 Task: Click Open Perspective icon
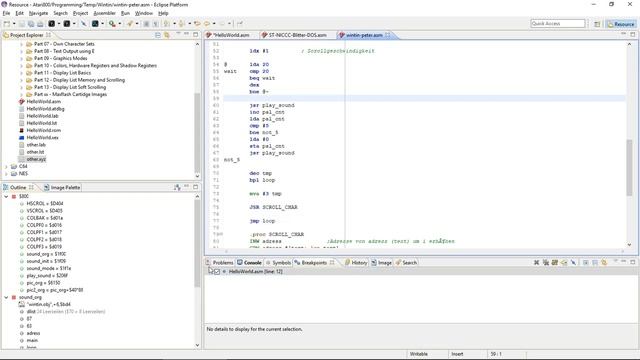click(597, 24)
